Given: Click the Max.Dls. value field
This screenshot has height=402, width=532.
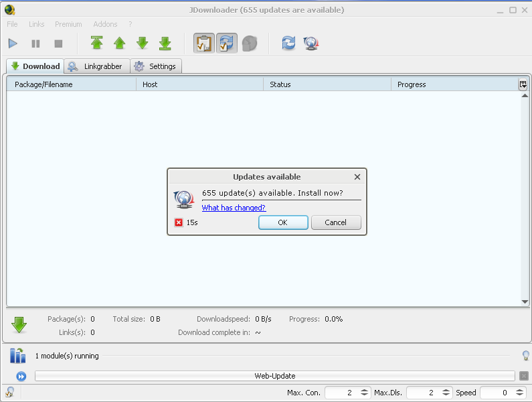Looking at the screenshot, I should (423, 393).
